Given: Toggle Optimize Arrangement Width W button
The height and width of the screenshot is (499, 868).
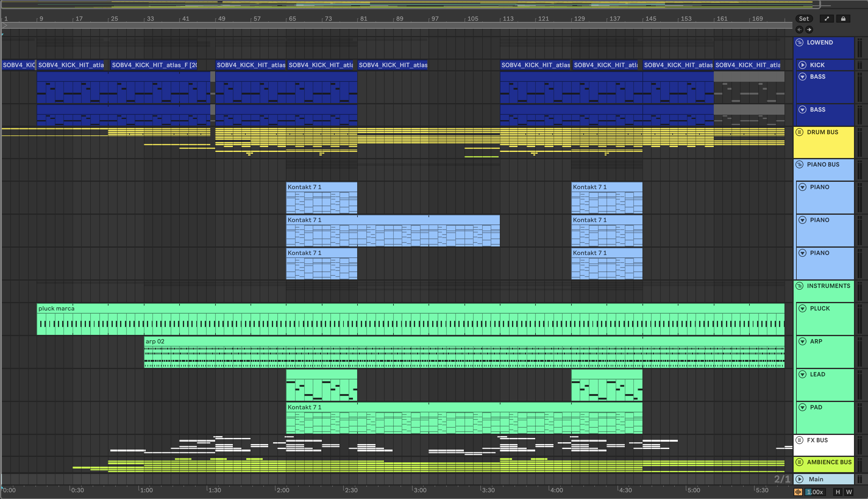Looking at the screenshot, I should (849, 492).
